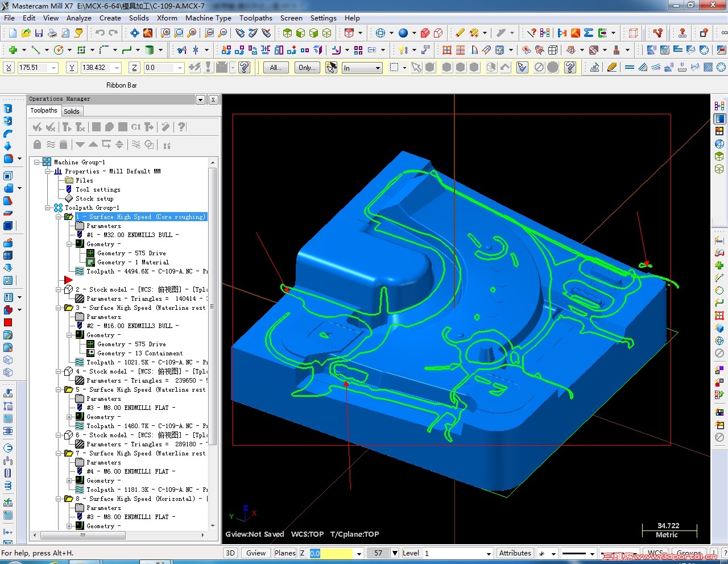Click the Zoom Window magnifier icon

(166, 33)
